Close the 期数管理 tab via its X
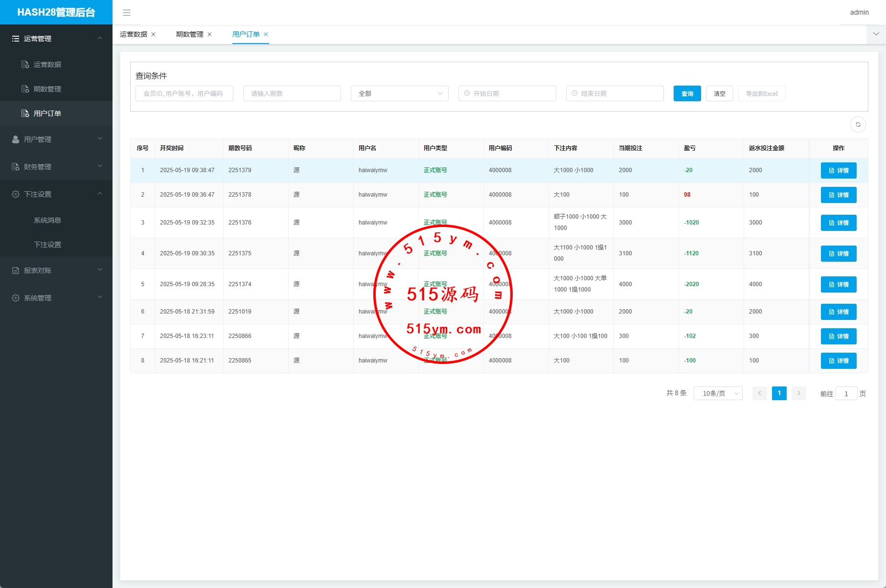 (x=209, y=34)
